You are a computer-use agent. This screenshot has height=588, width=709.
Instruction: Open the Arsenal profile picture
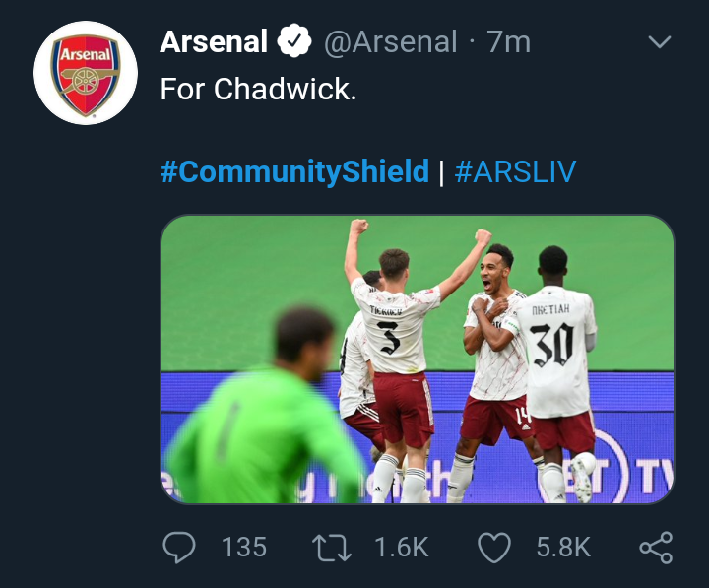(x=85, y=73)
